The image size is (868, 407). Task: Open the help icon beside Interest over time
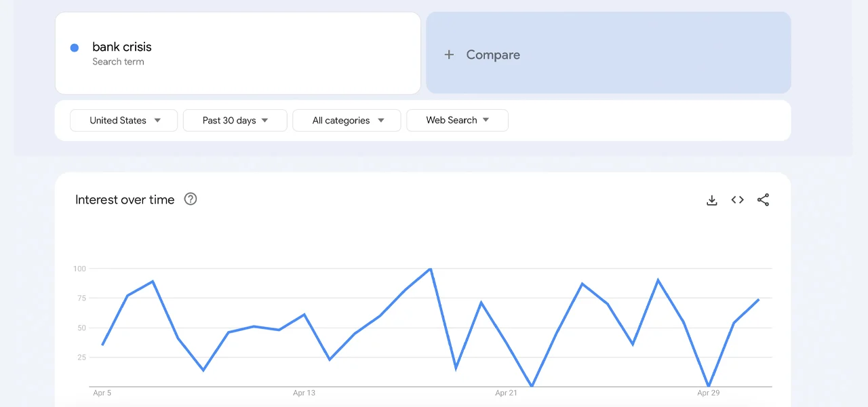tap(191, 199)
